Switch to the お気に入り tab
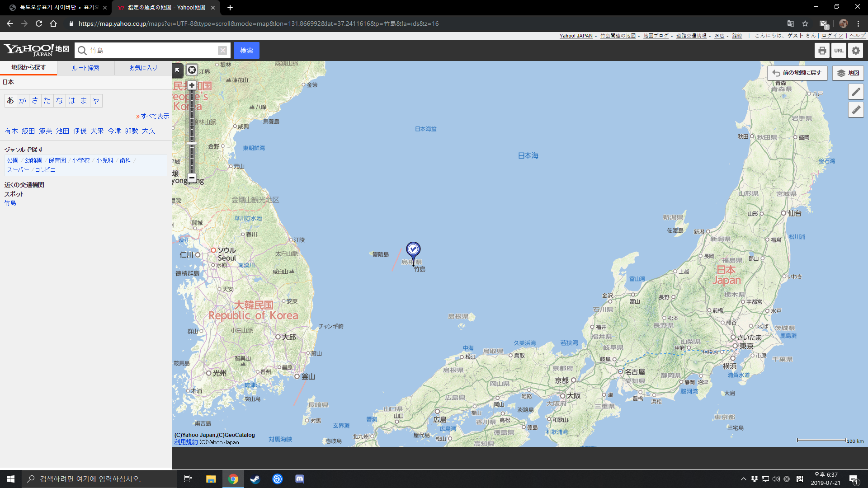The width and height of the screenshot is (868, 488). click(x=143, y=68)
